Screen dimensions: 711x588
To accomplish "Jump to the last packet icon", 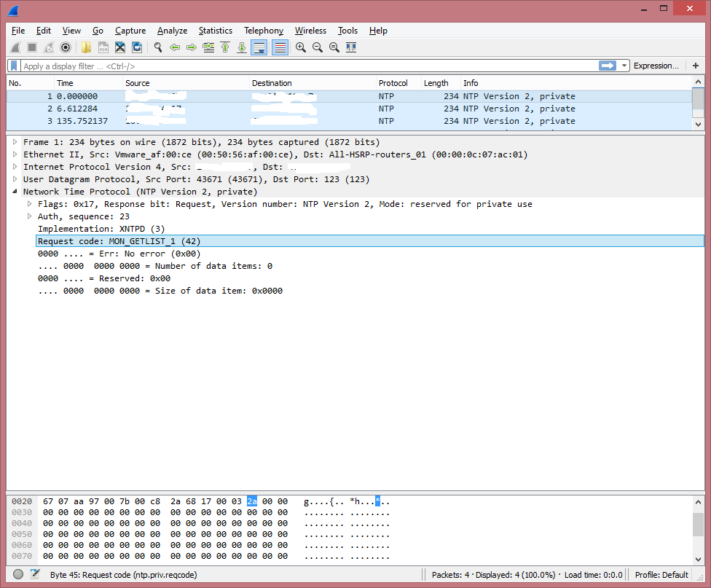I will (242, 47).
